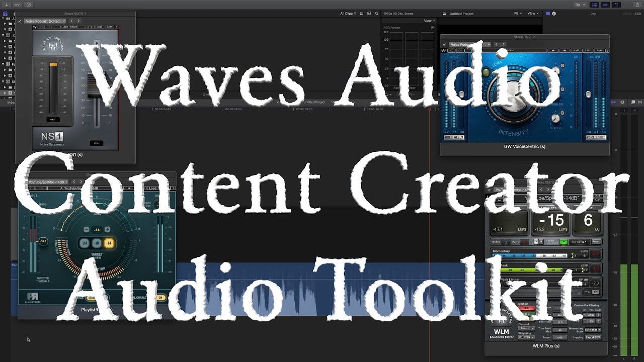
Task: Click the timeline playhead marker
Action: 430,108
